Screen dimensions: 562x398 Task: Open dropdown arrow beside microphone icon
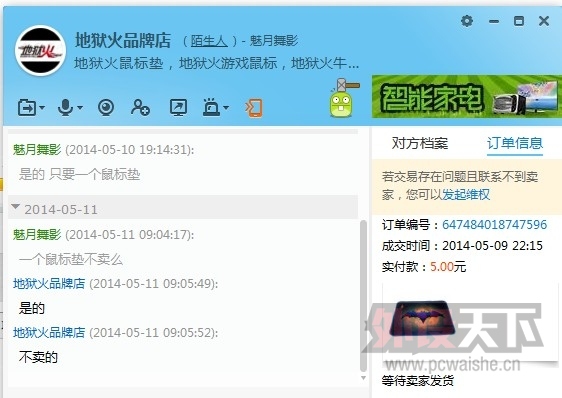(x=80, y=107)
